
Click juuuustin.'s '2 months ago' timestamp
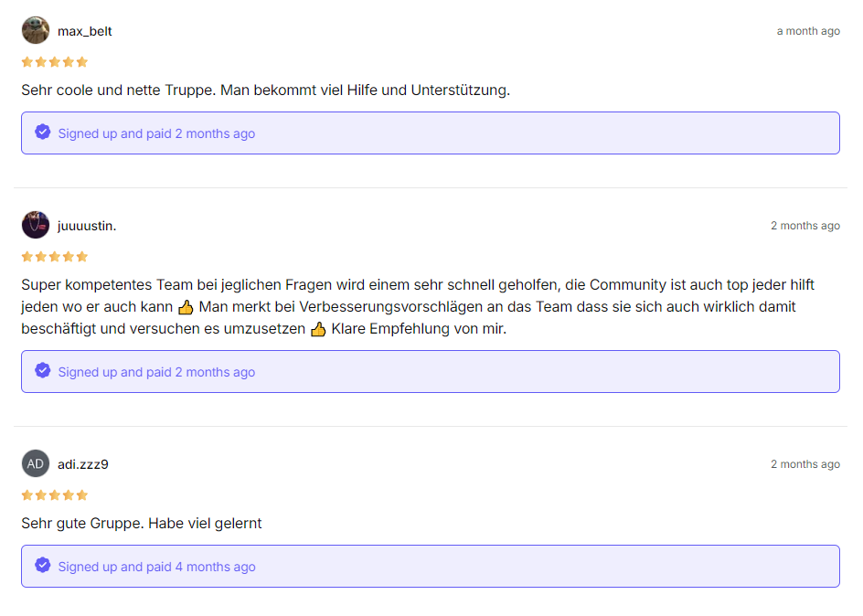pyautogui.click(x=805, y=226)
